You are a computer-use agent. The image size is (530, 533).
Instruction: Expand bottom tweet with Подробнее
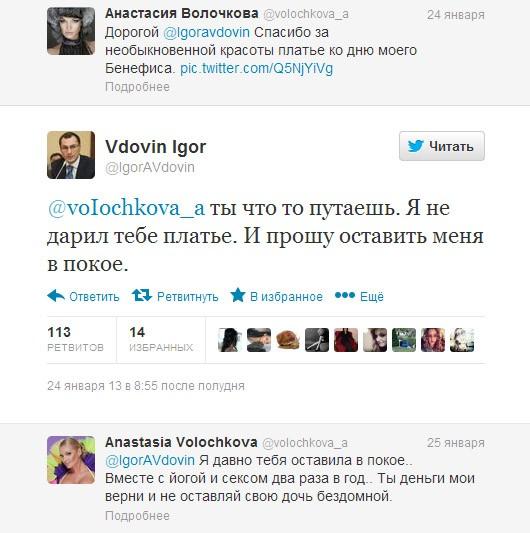(137, 516)
